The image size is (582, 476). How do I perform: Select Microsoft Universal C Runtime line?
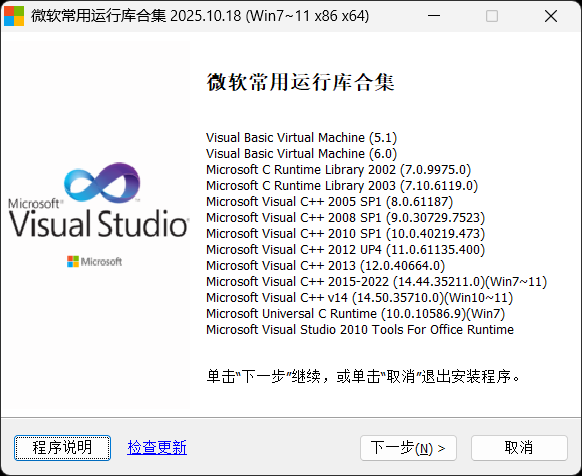point(356,313)
